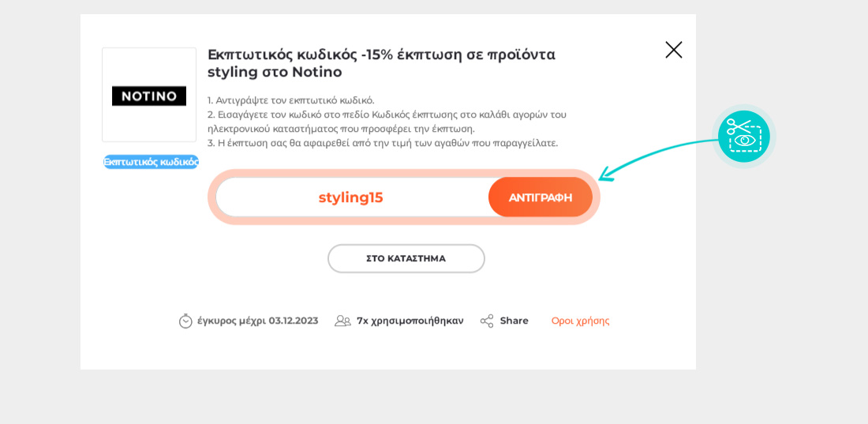The width and height of the screenshot is (868, 424).
Task: Close the coupon popup with the X
Action: (x=674, y=50)
